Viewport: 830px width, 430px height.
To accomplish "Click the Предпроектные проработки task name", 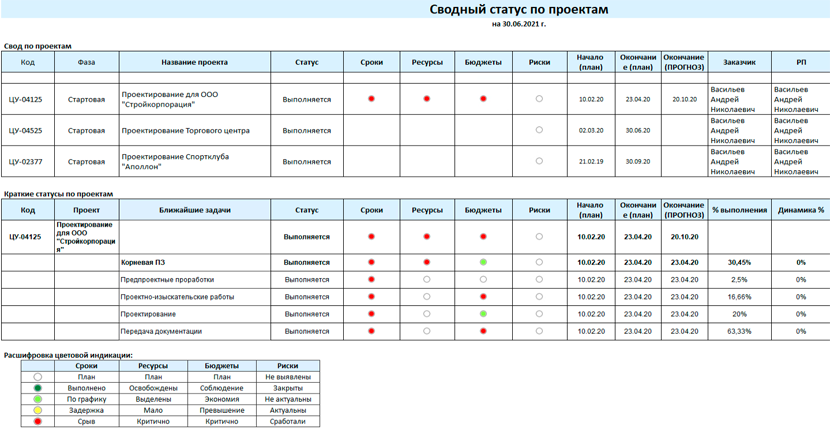I will [168, 280].
